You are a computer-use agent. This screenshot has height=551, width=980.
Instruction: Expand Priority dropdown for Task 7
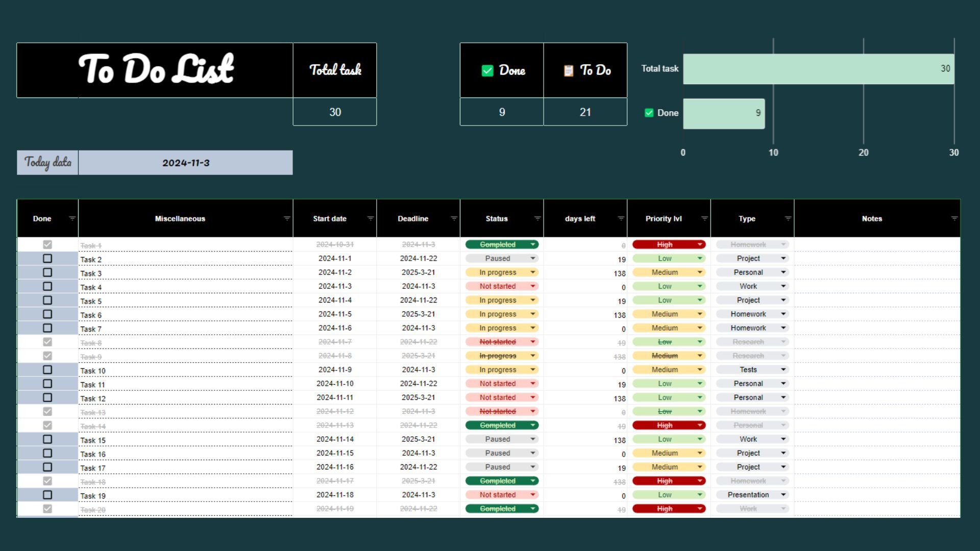coord(700,328)
